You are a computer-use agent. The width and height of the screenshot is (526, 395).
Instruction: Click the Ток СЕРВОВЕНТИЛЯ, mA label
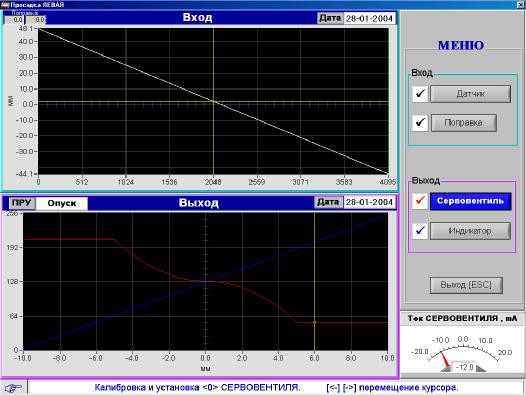462,318
